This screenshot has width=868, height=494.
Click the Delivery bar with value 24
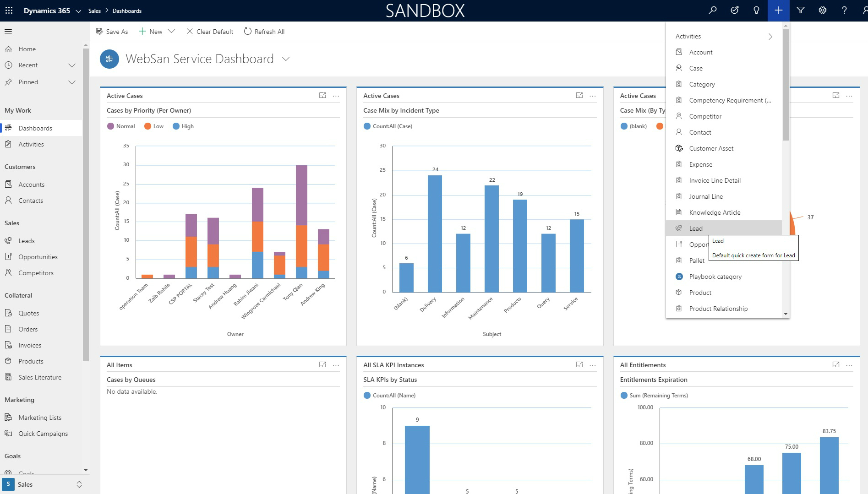(x=435, y=233)
